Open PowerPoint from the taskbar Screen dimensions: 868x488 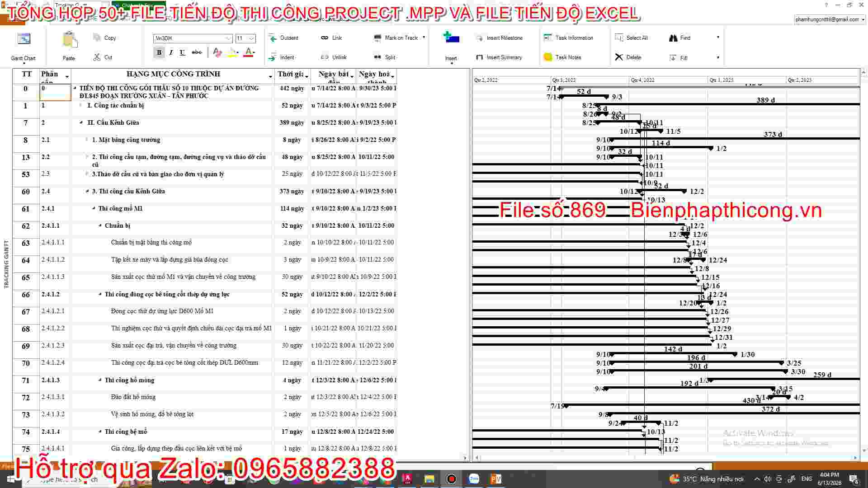pos(496,479)
